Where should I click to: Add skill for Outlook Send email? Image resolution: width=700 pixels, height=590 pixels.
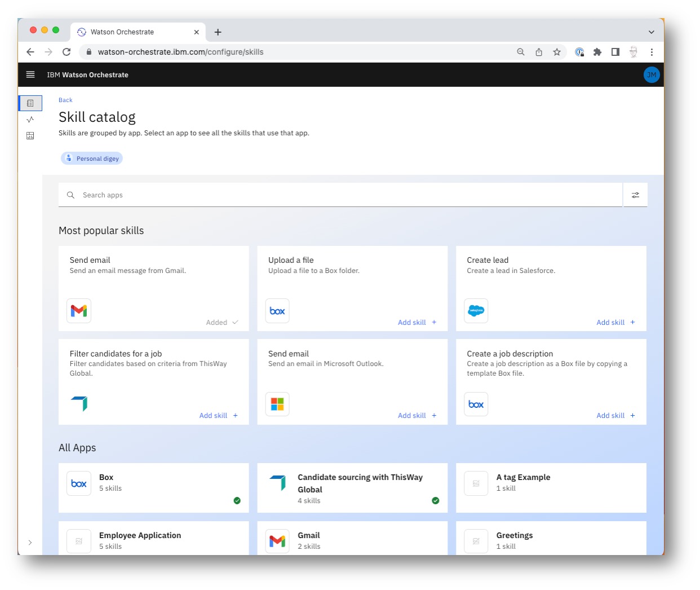click(x=417, y=415)
